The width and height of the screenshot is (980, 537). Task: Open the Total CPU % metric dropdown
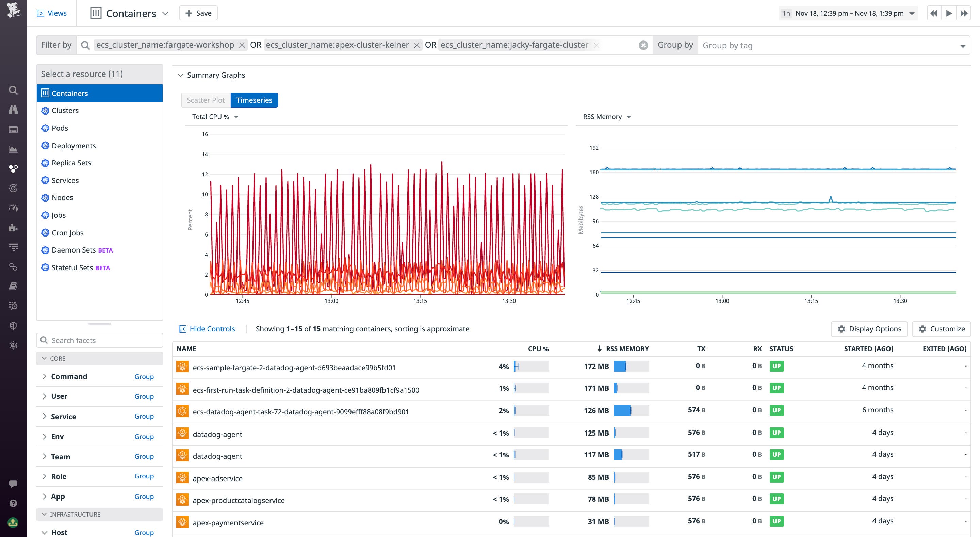point(214,116)
